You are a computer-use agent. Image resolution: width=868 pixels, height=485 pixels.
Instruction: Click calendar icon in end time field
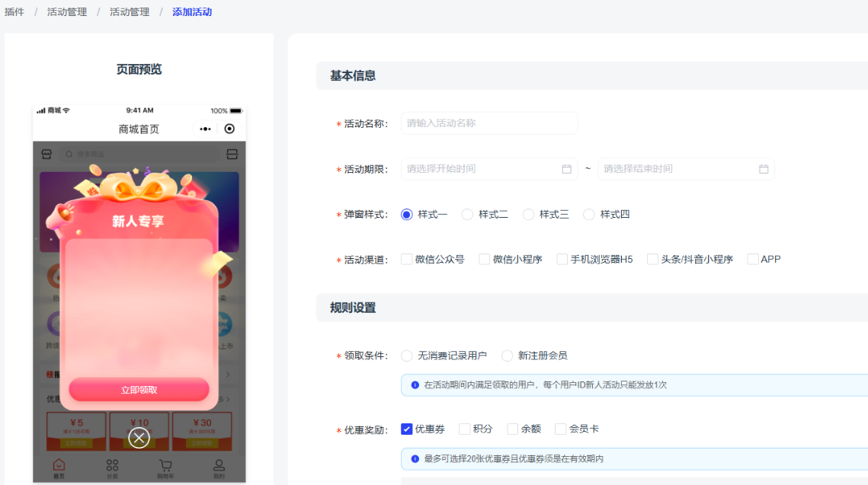764,169
